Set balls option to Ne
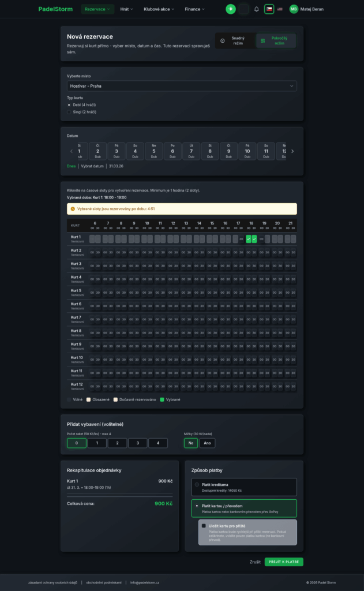 [191, 443]
